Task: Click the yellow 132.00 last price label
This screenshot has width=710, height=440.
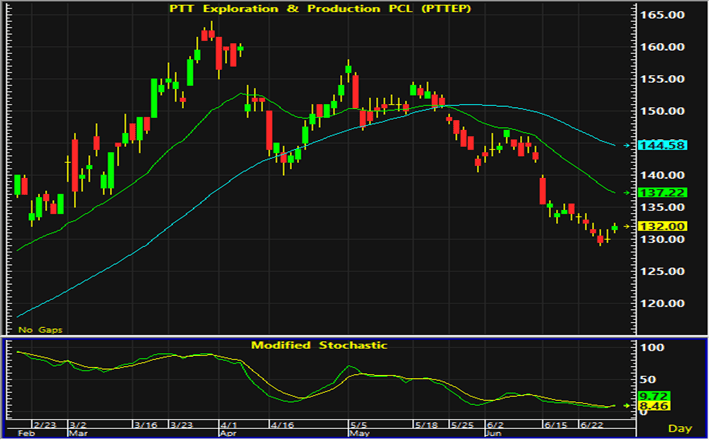Action: pos(662,226)
